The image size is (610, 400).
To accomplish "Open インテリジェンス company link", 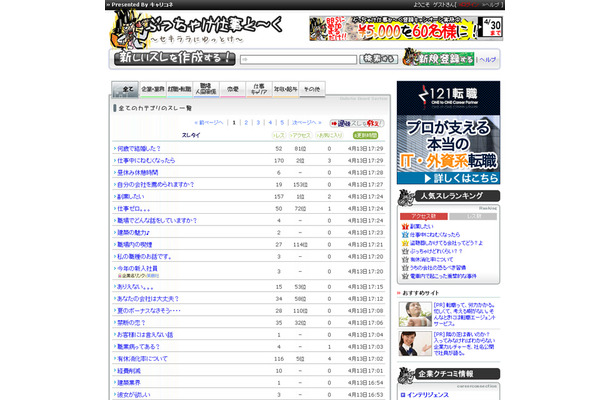I will pyautogui.click(x=428, y=395).
